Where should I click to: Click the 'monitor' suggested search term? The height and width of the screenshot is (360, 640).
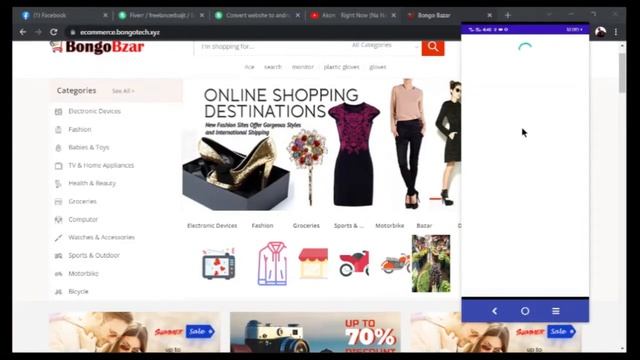302,67
